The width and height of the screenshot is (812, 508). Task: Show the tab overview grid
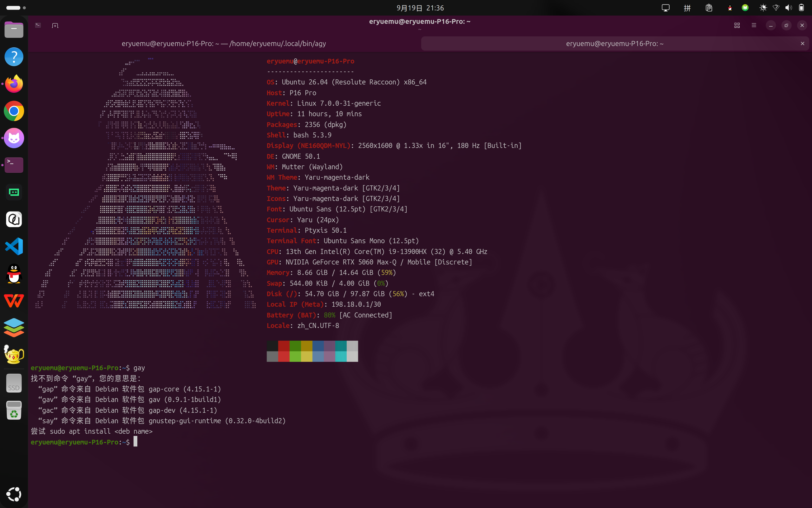[737, 25]
